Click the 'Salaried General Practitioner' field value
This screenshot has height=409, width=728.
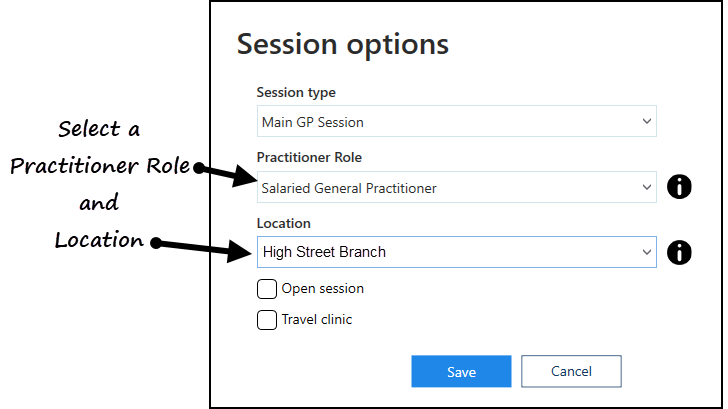pos(349,188)
